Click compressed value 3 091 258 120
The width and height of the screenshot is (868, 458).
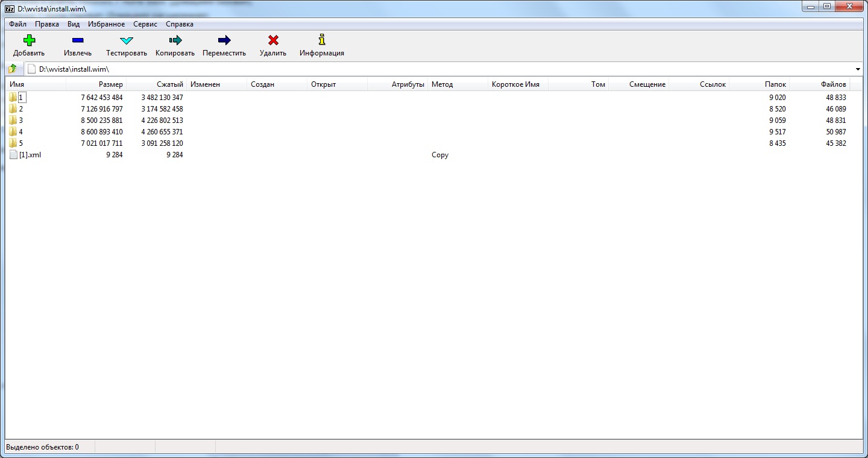[162, 143]
